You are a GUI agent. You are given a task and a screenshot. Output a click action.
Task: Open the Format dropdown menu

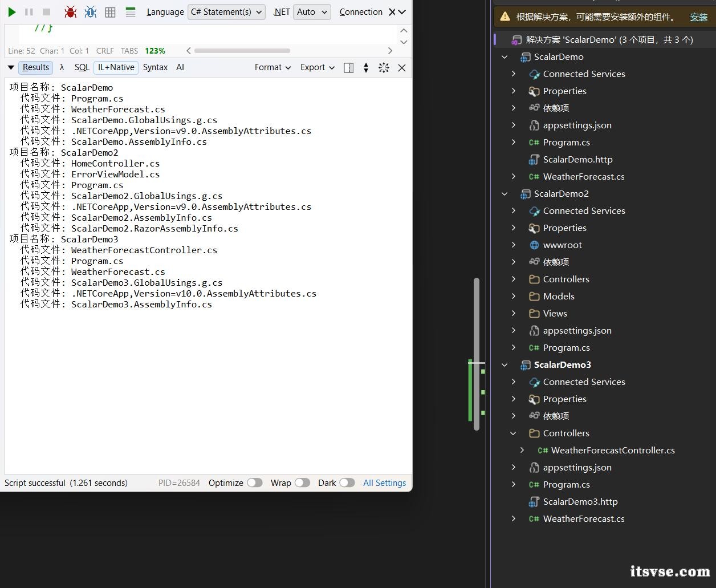[272, 67]
